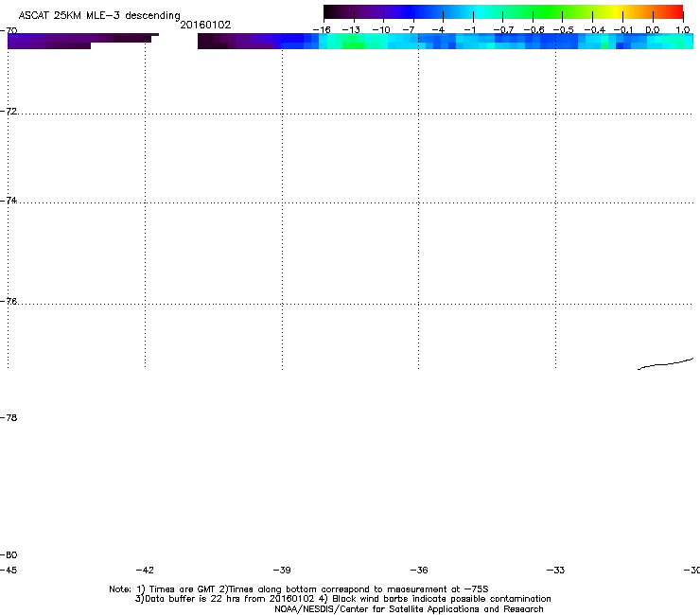The height and width of the screenshot is (615, 700).
Task: Select the "-78" latitude axis label
Action: point(9,417)
